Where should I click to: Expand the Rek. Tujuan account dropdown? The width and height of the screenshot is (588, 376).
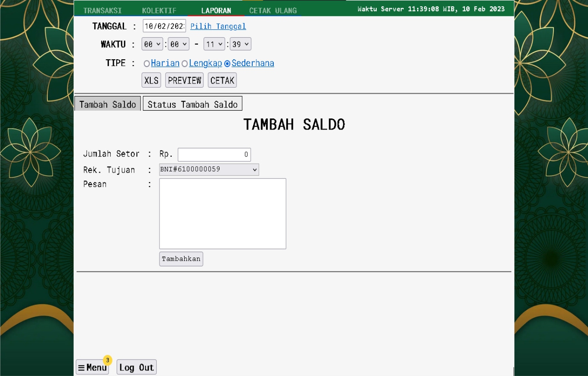[x=209, y=169]
